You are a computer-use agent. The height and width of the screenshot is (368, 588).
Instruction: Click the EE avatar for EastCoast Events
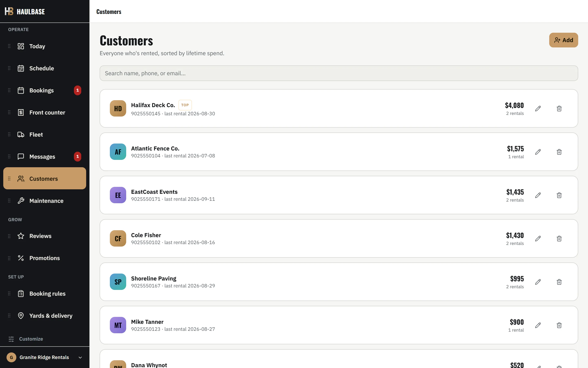(118, 195)
